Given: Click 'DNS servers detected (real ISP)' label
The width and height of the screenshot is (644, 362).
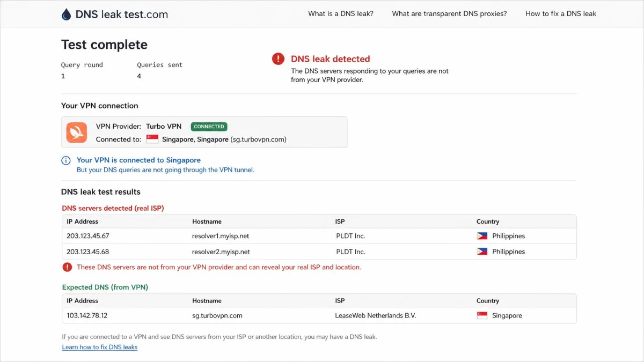Looking at the screenshot, I should pyautogui.click(x=113, y=208).
